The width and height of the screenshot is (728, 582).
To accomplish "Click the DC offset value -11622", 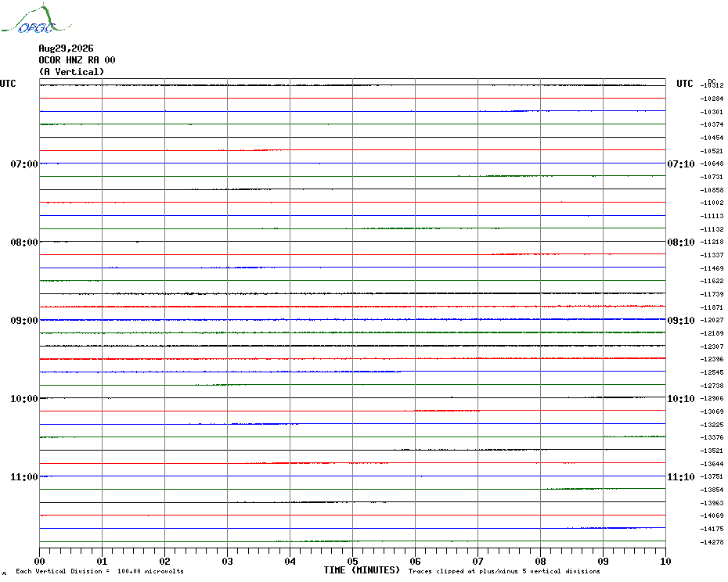I will click(x=712, y=282).
